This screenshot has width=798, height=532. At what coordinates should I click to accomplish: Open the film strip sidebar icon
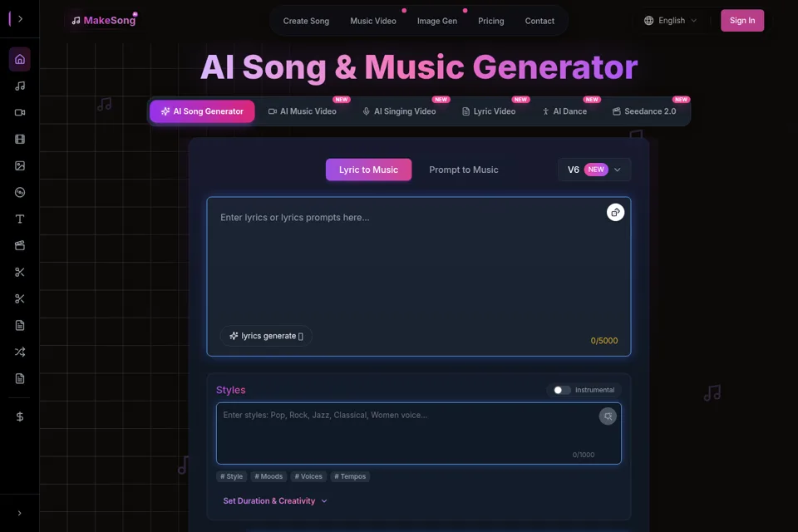click(20, 139)
